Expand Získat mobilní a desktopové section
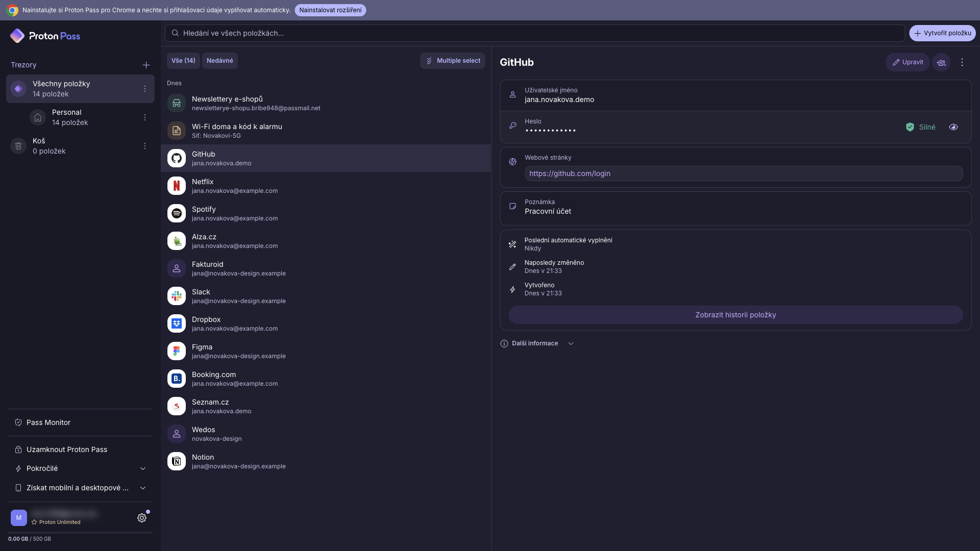 point(80,488)
